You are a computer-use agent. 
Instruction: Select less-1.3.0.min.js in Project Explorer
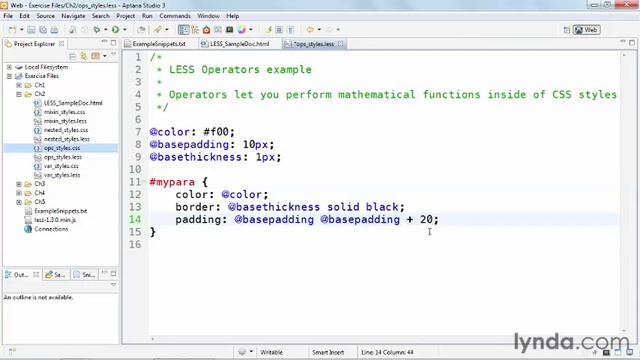55,220
